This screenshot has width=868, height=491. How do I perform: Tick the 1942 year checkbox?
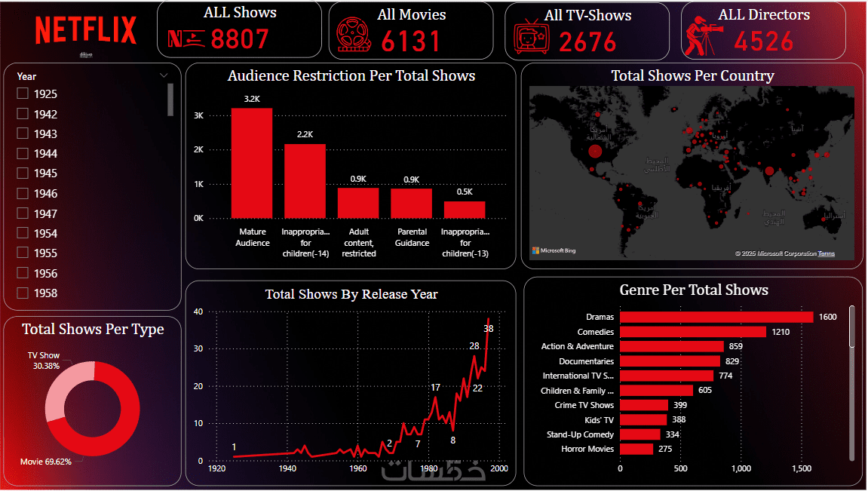pyautogui.click(x=23, y=113)
